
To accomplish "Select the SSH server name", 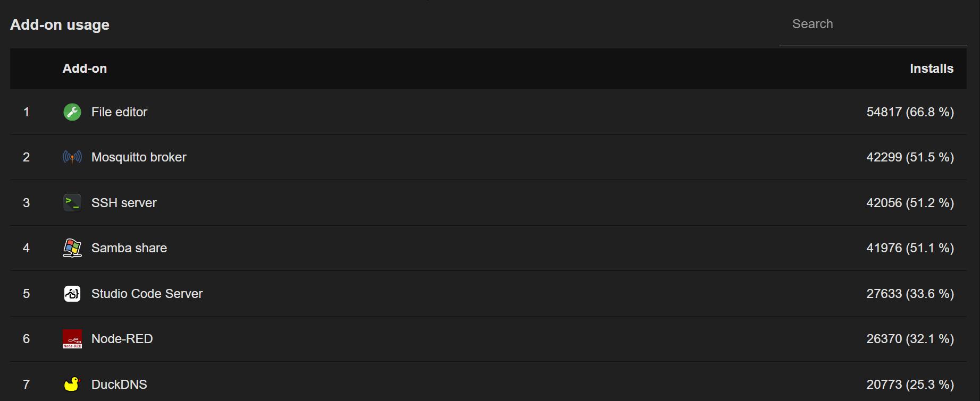I will [124, 203].
